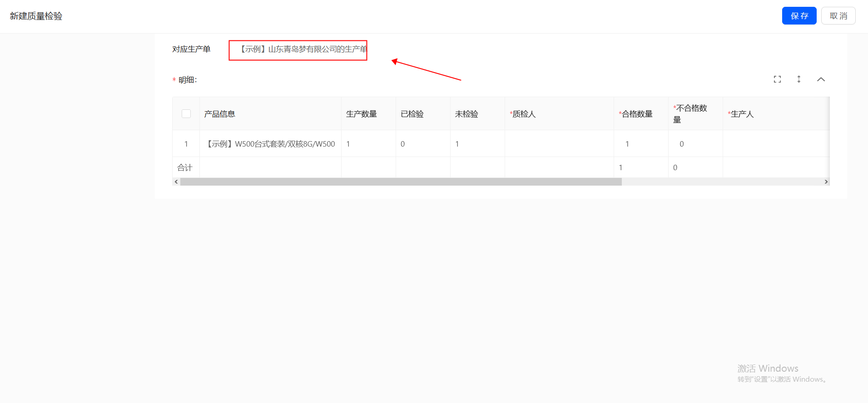Image resolution: width=868 pixels, height=403 pixels.
Task: Click the 质检人 cell in row 1
Action: [559, 144]
